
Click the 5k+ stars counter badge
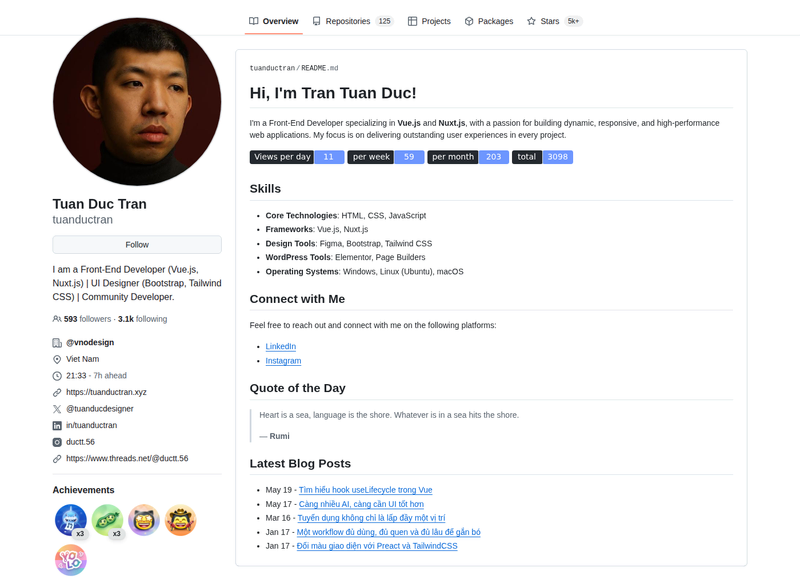coord(573,21)
